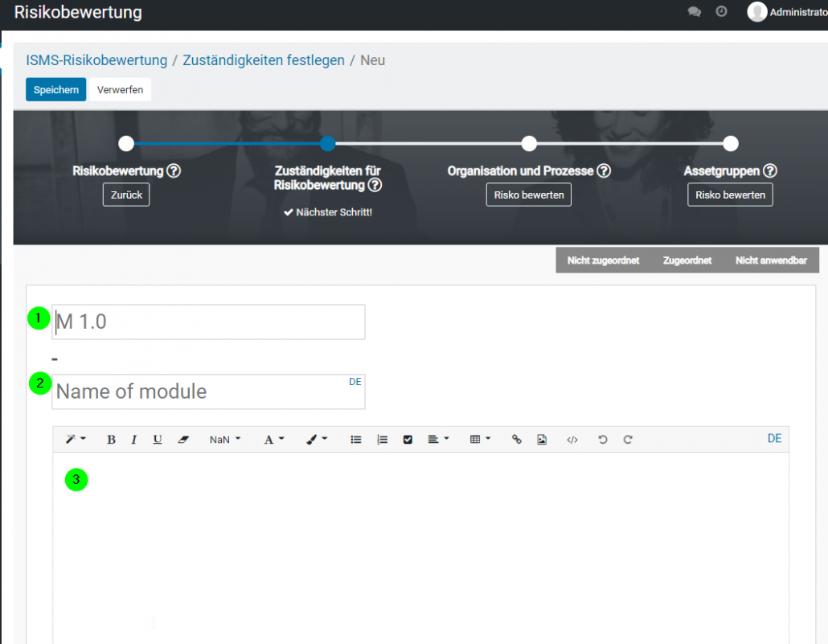Toggle bold formatting in editor toolbar
The height and width of the screenshot is (644, 828).
111,440
